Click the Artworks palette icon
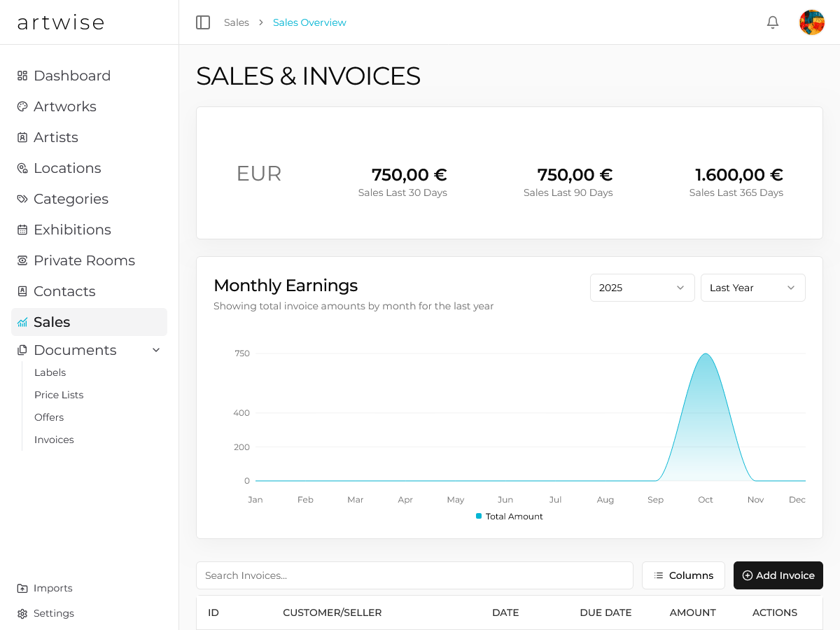This screenshot has height=630, width=840. [x=22, y=106]
